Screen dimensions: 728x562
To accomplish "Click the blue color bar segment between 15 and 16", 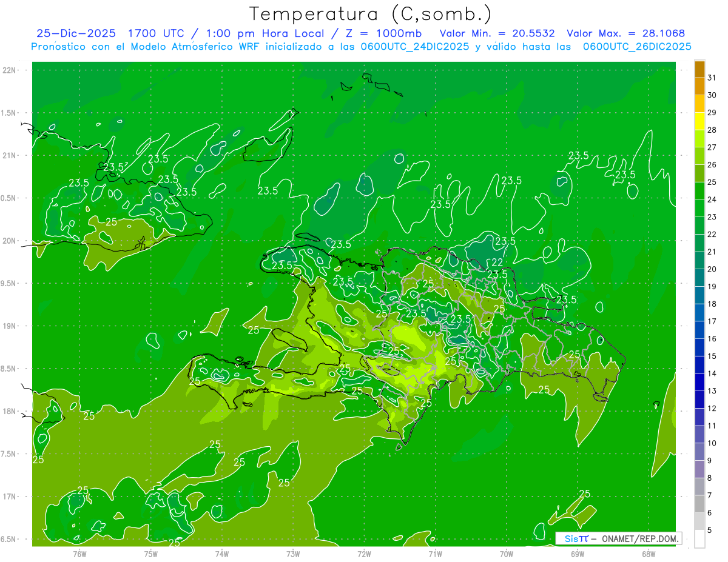I will coord(699,347).
